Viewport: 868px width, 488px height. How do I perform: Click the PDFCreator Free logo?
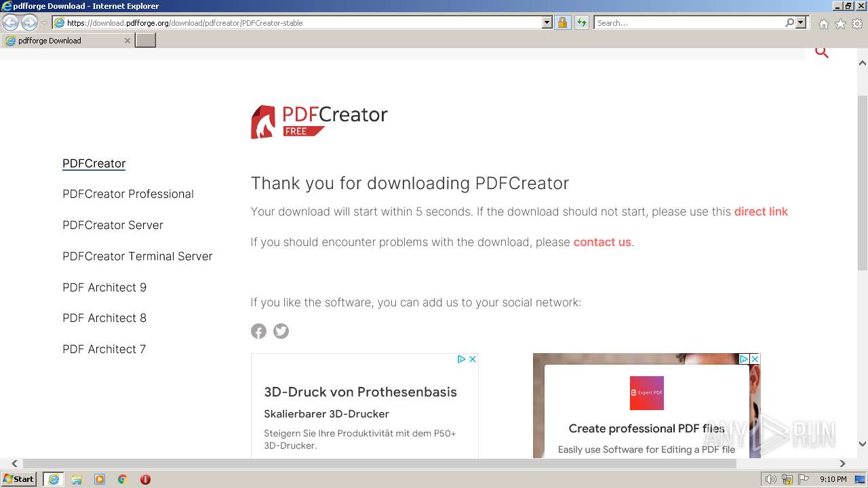(319, 122)
